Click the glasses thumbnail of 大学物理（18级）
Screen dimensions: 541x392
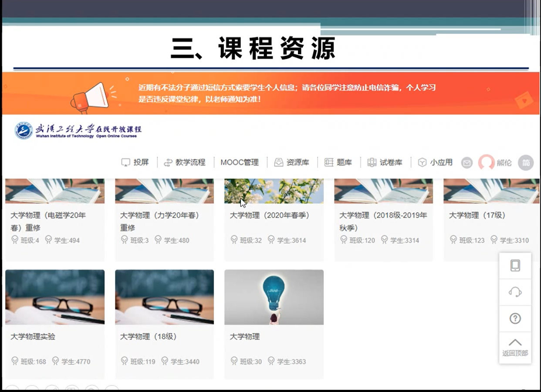pyautogui.click(x=165, y=297)
